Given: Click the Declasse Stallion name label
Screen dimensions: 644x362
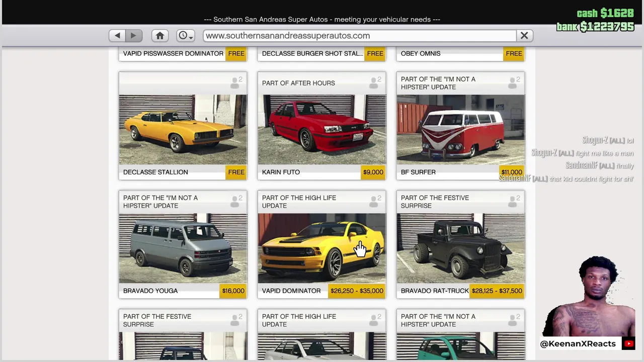Looking at the screenshot, I should (155, 172).
